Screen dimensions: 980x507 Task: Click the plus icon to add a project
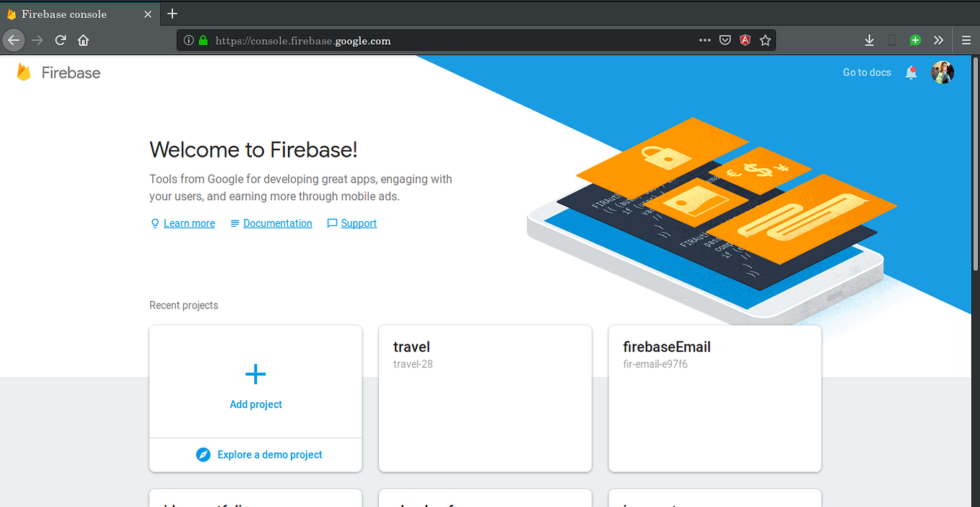255,374
